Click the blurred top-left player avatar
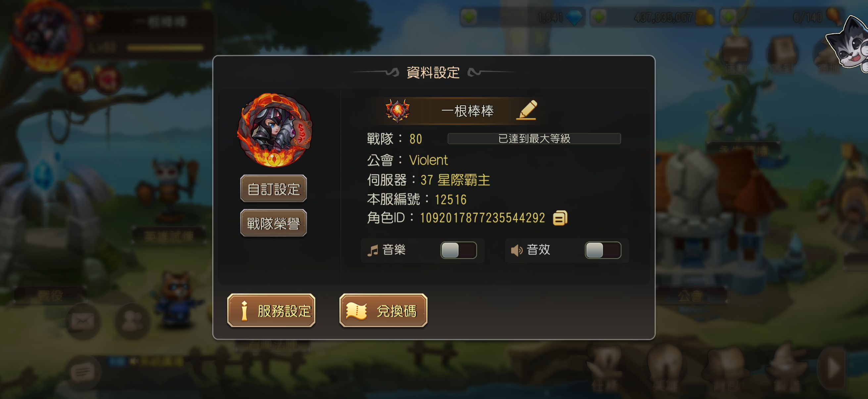The width and height of the screenshot is (868, 399). 46,35
